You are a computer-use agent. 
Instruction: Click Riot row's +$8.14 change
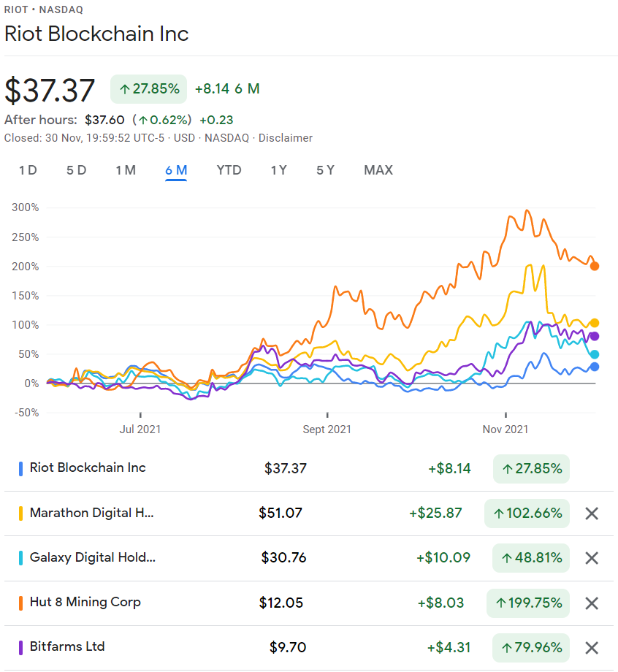449,468
